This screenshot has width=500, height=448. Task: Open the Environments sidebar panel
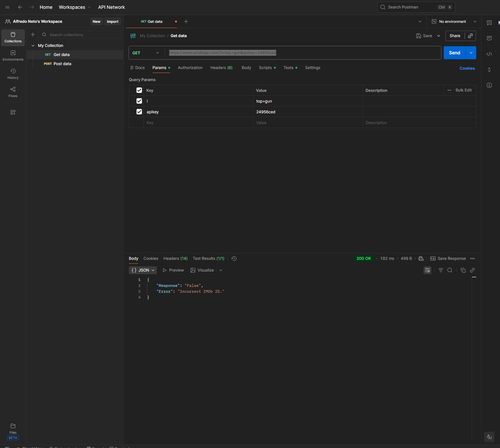[13, 55]
